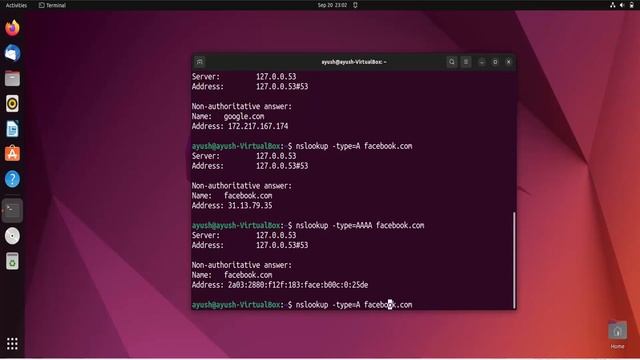
Task: Click the terminal vertical scrollbar
Action: 514,260
